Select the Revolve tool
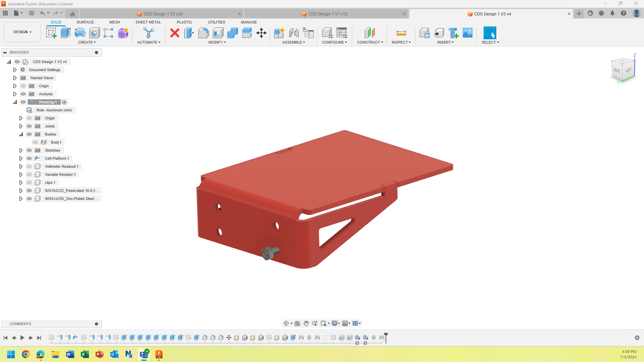Image resolution: width=644 pixels, height=362 pixels. (80, 33)
